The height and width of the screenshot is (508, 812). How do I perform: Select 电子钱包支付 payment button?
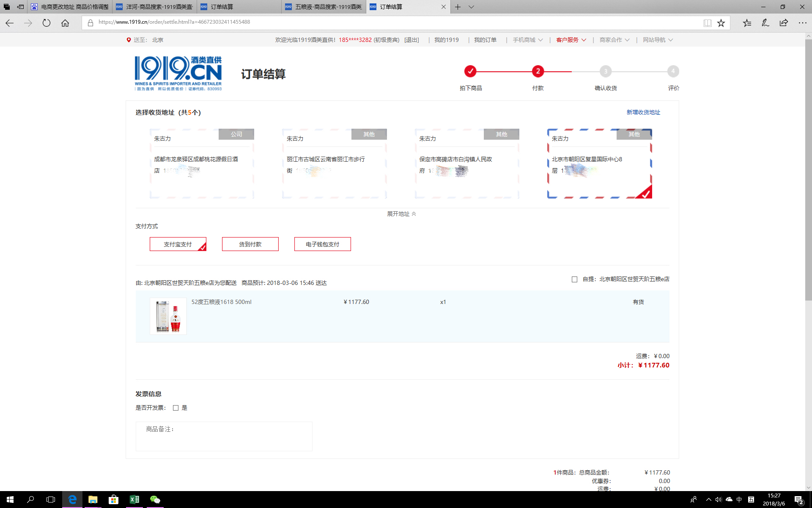point(322,244)
